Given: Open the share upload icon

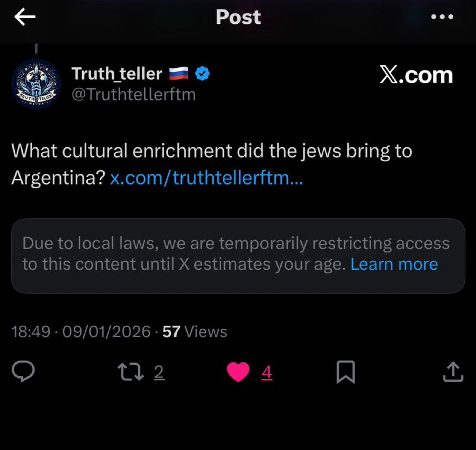Looking at the screenshot, I should (453, 371).
